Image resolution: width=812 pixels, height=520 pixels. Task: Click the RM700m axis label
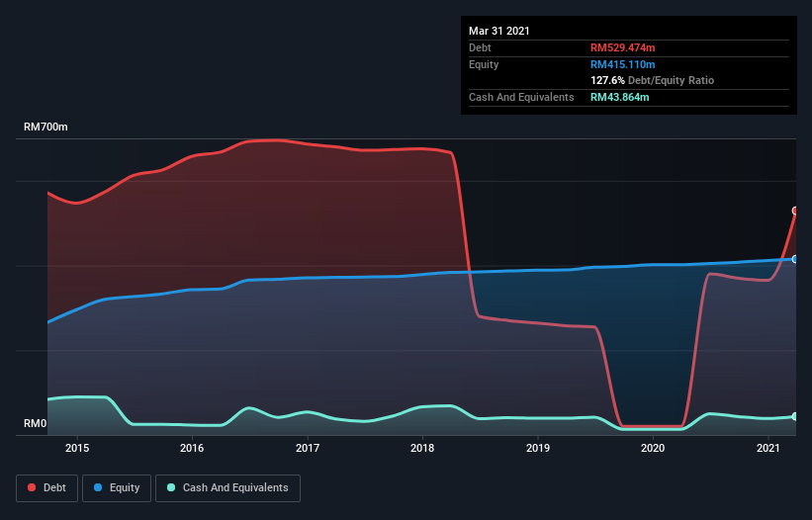coord(45,127)
